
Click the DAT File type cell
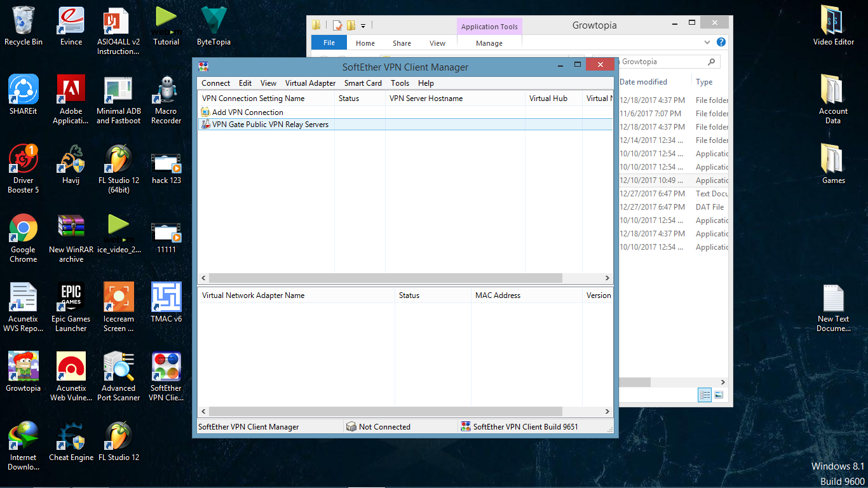710,207
